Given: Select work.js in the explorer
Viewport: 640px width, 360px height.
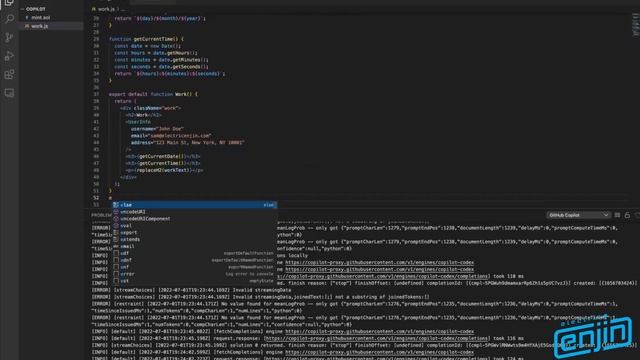Looking at the screenshot, I should (40, 26).
